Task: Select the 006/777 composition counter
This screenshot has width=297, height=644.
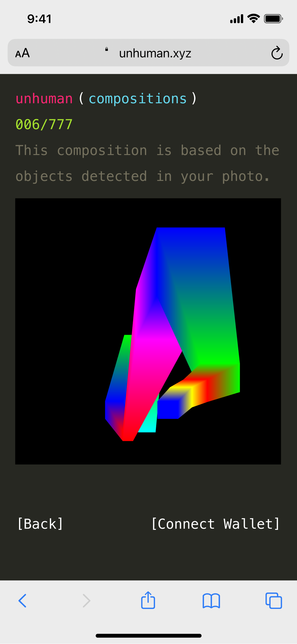Action: (x=44, y=124)
